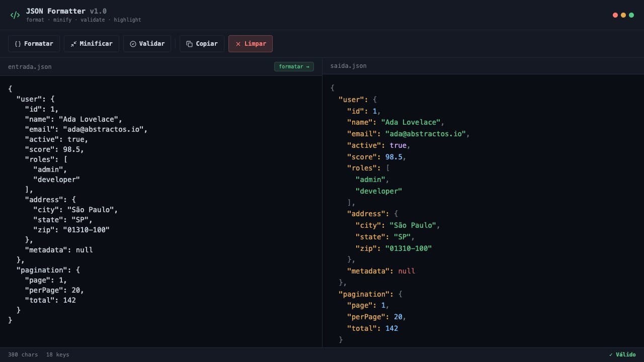Click the purple true value in output

tap(398, 145)
